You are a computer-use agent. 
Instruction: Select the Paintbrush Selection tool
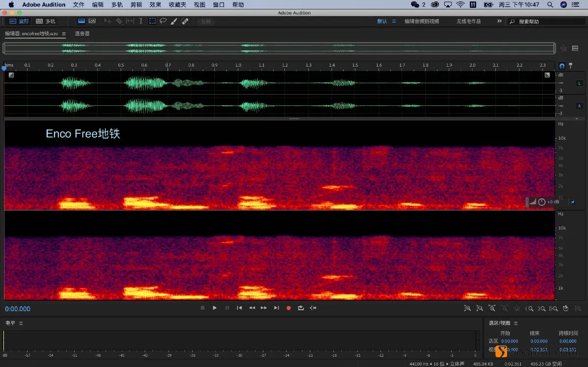[x=174, y=22]
